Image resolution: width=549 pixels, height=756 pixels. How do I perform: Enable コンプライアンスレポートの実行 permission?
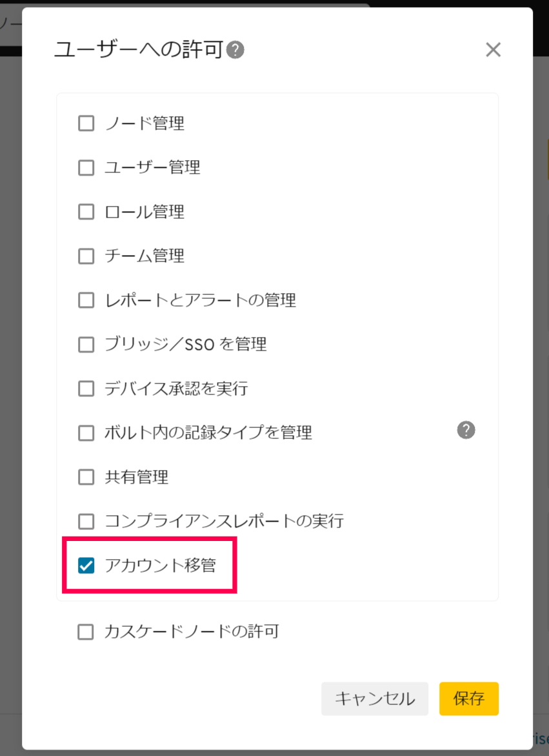[x=86, y=521]
